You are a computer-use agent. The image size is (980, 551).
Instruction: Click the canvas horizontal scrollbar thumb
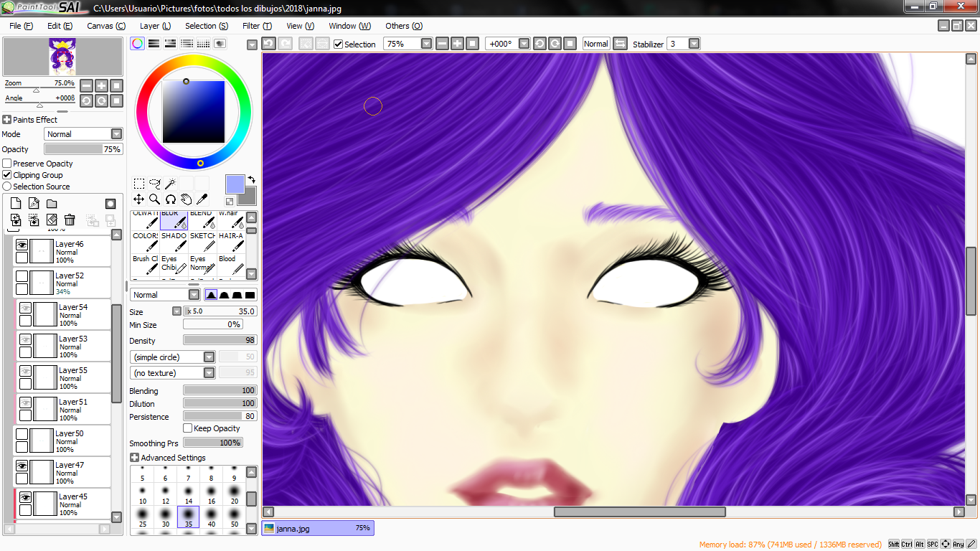[640, 512]
